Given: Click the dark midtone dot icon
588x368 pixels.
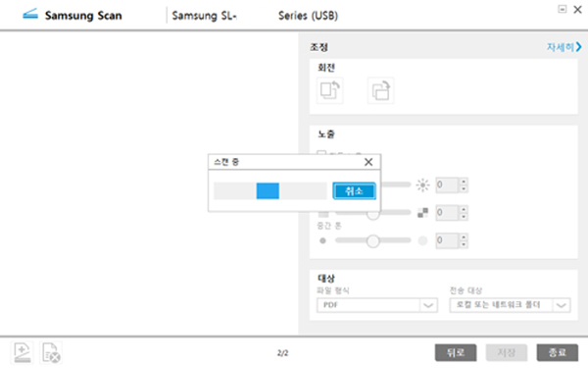Looking at the screenshot, I should click(x=322, y=240).
